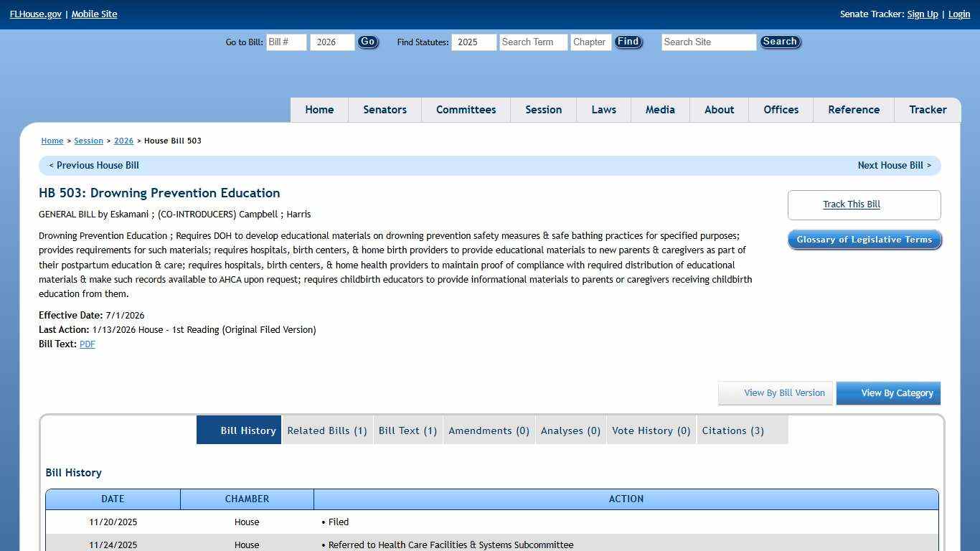Click Track This Bill
Image resolution: width=980 pixels, height=551 pixels.
point(851,204)
